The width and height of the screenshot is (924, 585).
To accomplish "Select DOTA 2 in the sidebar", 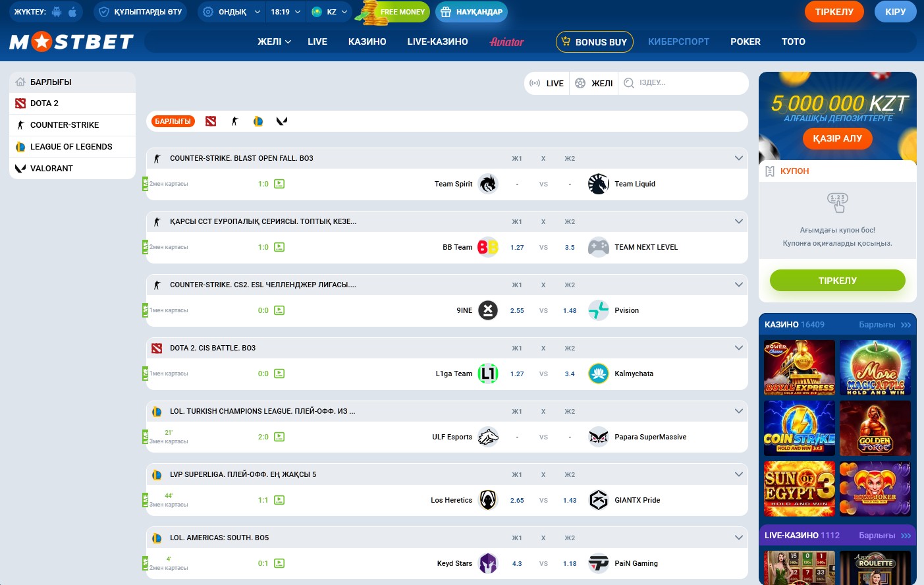I will [x=72, y=103].
